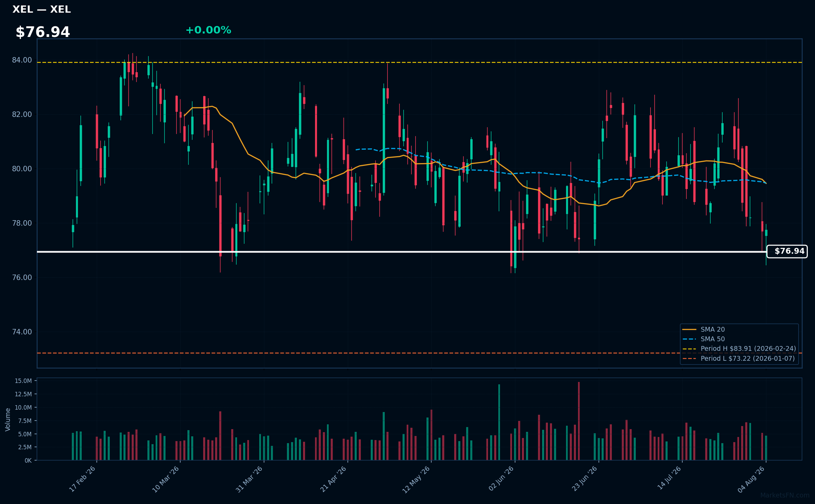The image size is (815, 504).
Task: Click the 12 May '26 date label
Action: [416, 479]
